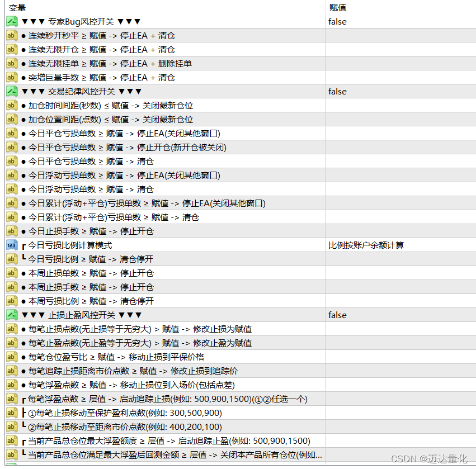
Task: Click the ab icon beside 今日亏损比例 清仓停开
Action: pos(12,259)
